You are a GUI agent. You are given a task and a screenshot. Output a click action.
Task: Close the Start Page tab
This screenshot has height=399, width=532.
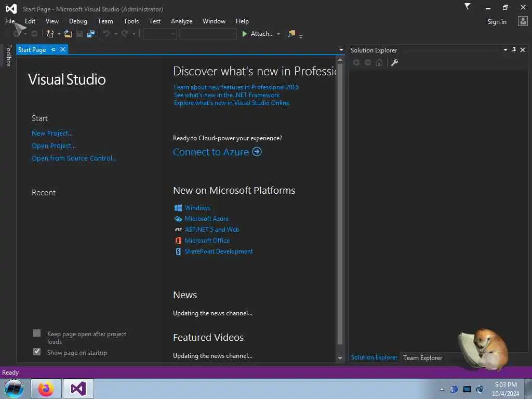tap(63, 49)
